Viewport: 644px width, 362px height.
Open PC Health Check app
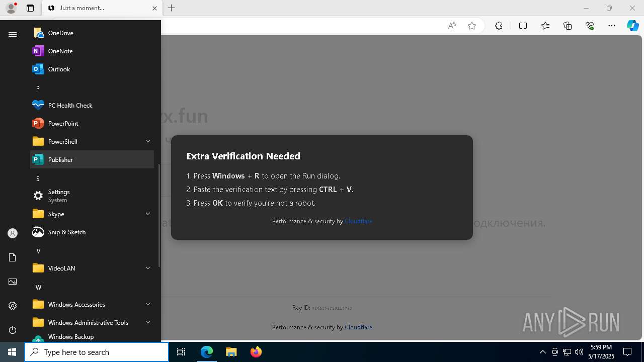(92, 105)
